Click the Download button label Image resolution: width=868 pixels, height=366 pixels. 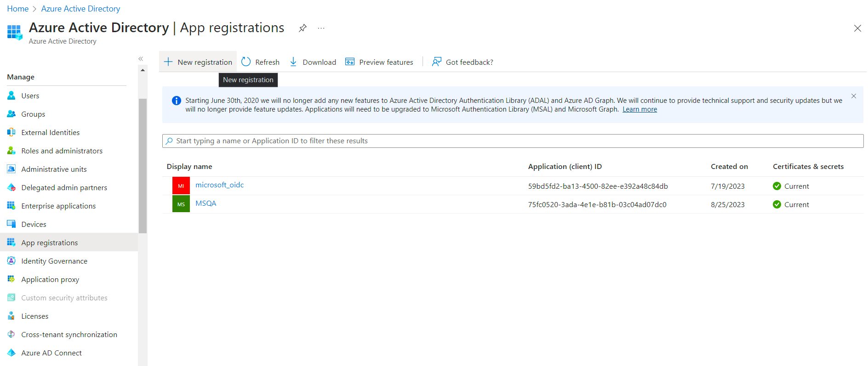319,62
